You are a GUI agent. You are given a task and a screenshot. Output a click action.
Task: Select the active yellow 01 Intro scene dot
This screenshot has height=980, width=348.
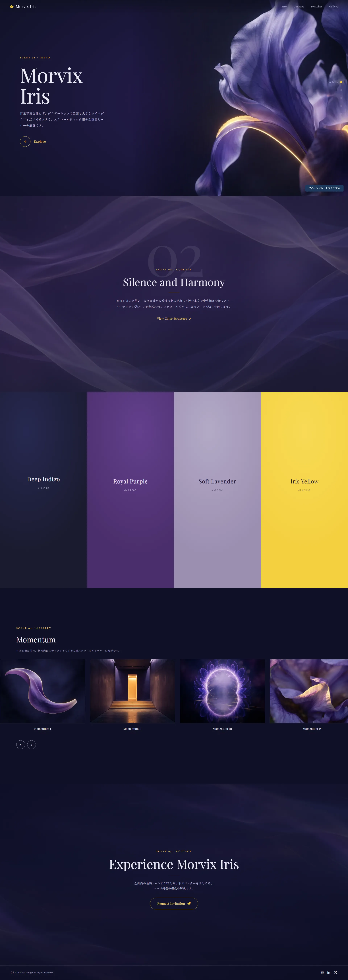(x=341, y=82)
